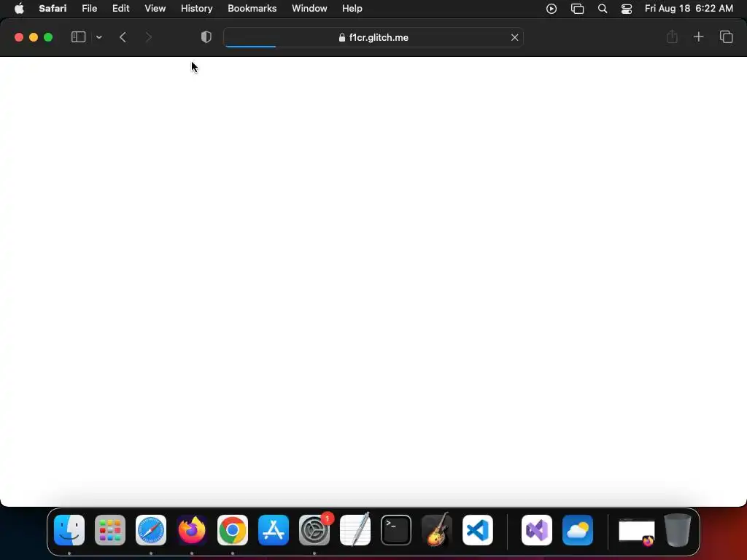Open System Settings from the Dock

314,530
